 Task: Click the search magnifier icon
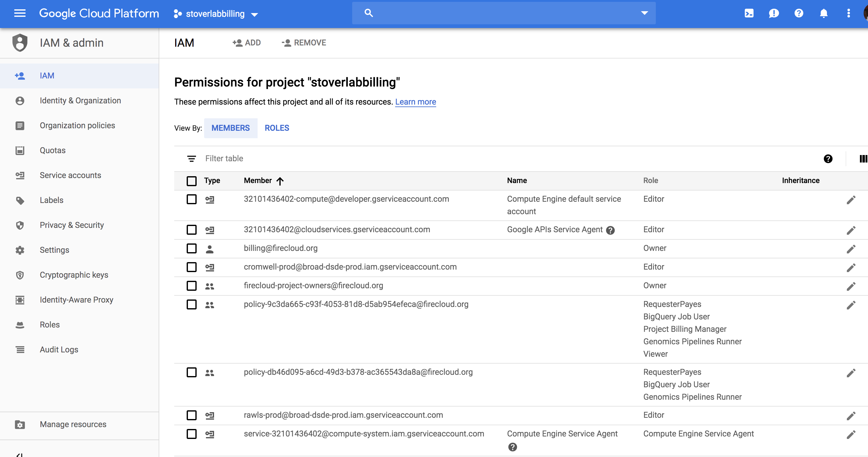pyautogui.click(x=369, y=13)
